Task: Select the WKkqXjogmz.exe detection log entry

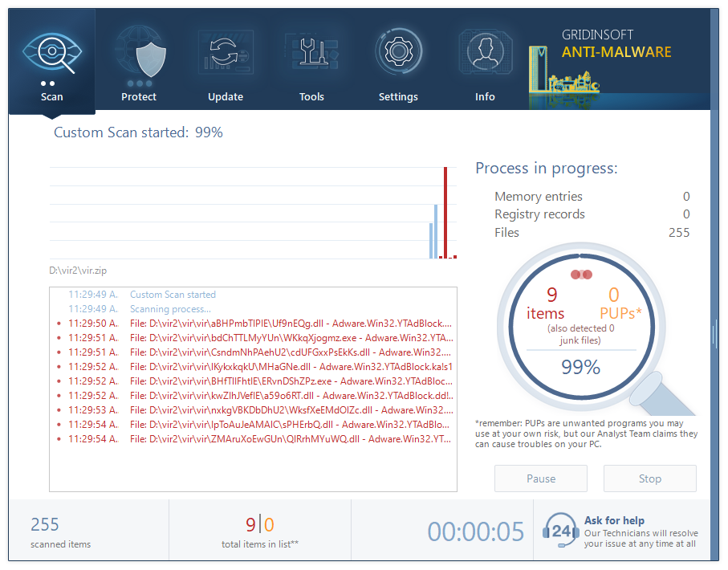Action: click(x=292, y=338)
